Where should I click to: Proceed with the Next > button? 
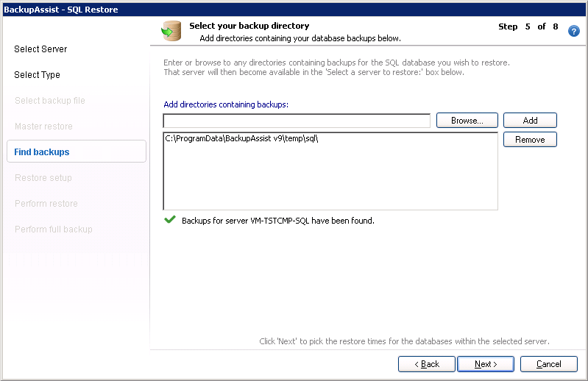[486, 364]
